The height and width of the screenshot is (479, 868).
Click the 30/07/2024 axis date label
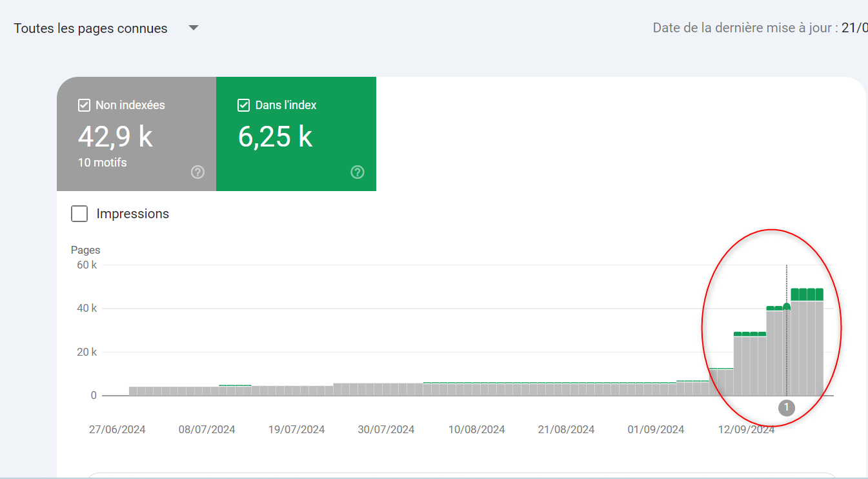coord(387,429)
